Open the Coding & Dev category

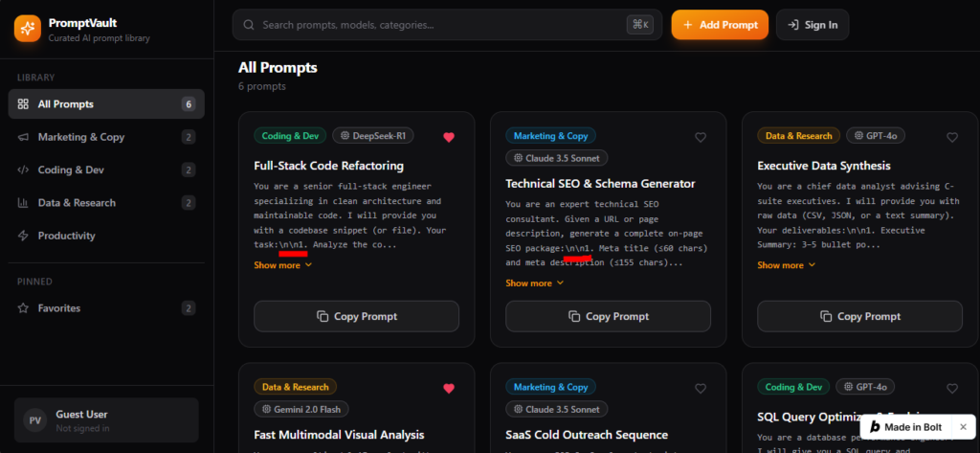click(106, 170)
